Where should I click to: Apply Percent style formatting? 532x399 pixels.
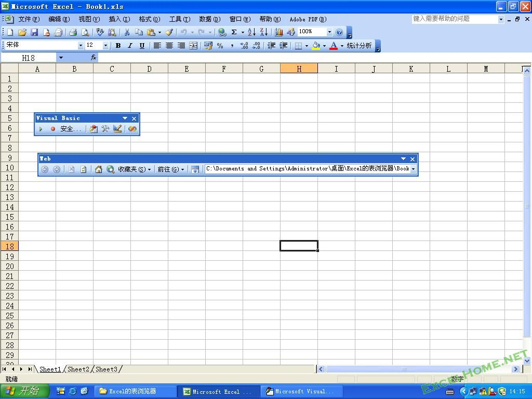point(220,46)
